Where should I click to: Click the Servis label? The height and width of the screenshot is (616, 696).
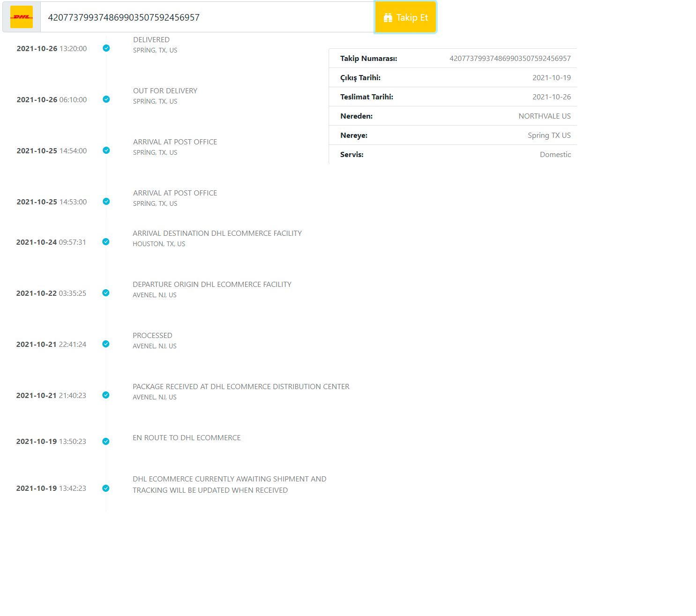point(352,155)
